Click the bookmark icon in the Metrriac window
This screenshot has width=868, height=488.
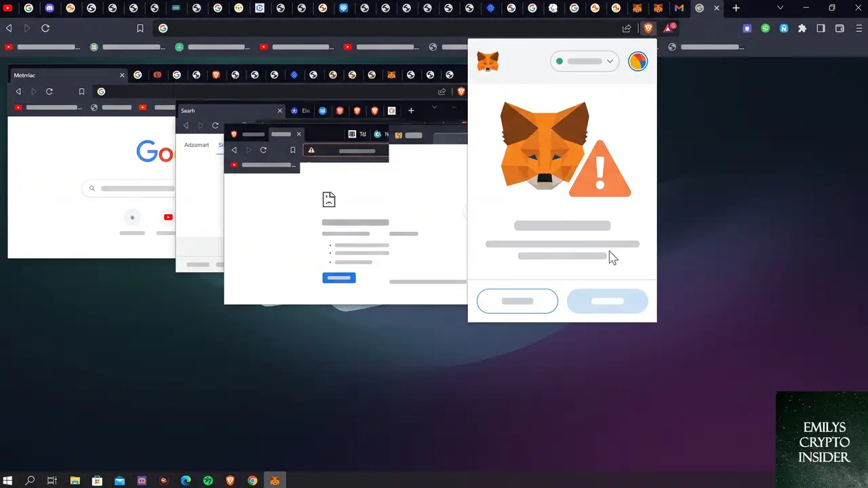point(81,91)
